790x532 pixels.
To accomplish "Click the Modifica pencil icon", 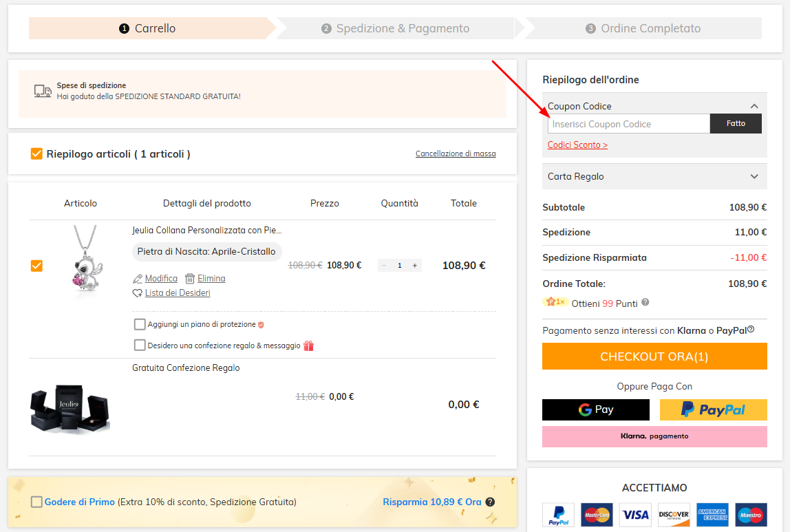I will pyautogui.click(x=137, y=278).
